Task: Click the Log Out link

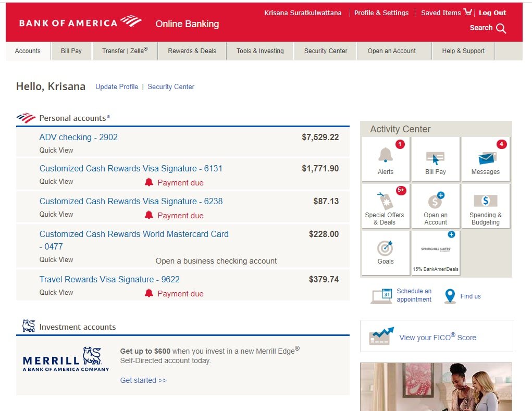Action: pyautogui.click(x=492, y=13)
